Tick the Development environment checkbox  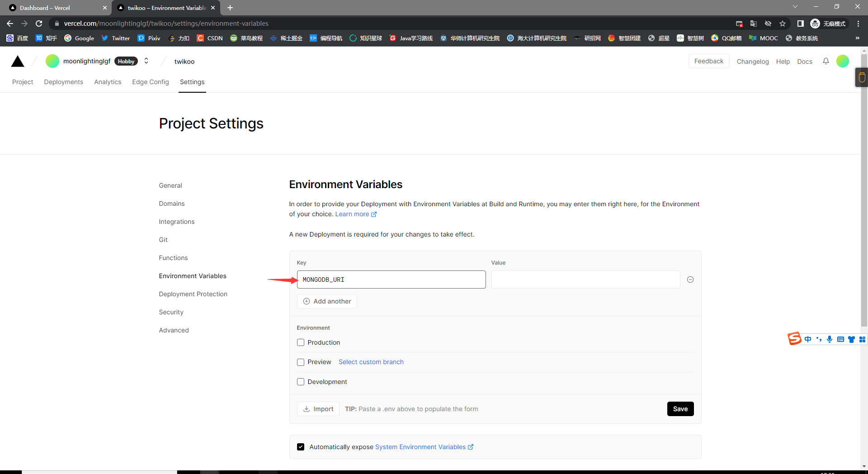coord(301,382)
